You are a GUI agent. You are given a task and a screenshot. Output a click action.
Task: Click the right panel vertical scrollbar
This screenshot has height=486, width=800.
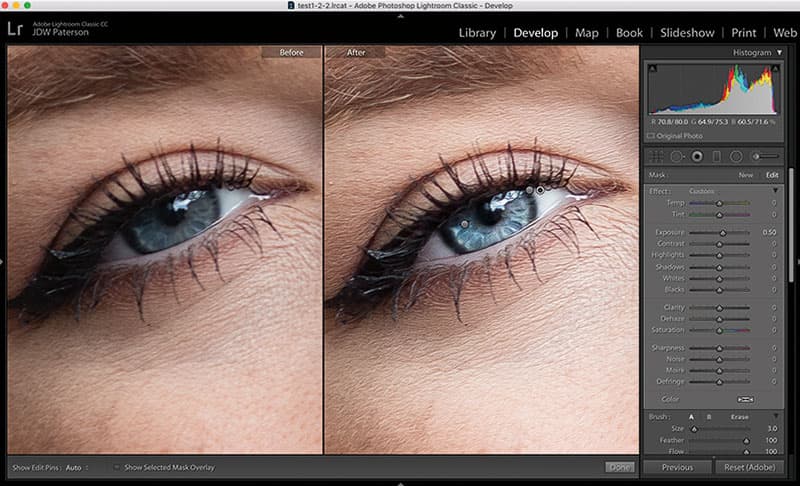pyautogui.click(x=791, y=224)
